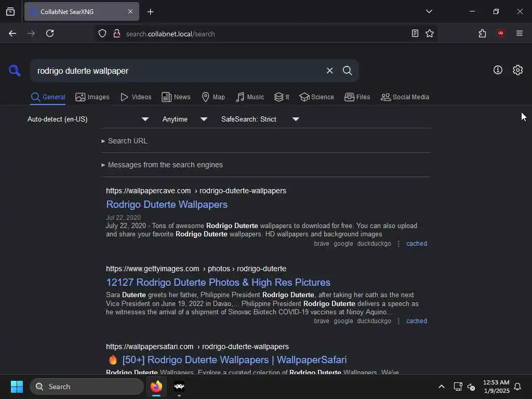
Task: Switch to the Map category tab
Action: coord(213,97)
